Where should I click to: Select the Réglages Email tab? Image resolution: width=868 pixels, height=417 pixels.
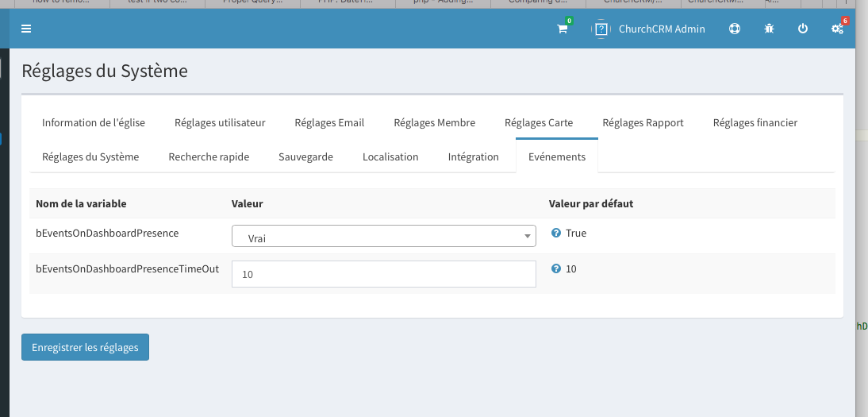[329, 122]
